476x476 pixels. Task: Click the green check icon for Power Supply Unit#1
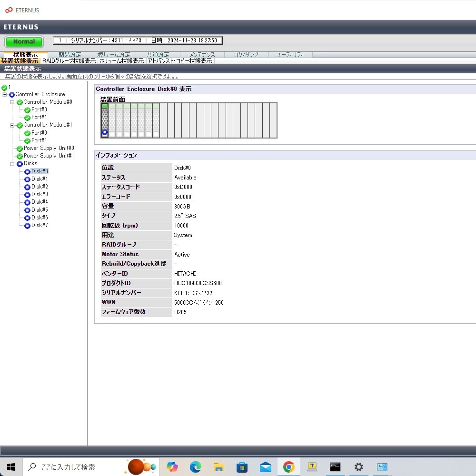pyautogui.click(x=20, y=156)
